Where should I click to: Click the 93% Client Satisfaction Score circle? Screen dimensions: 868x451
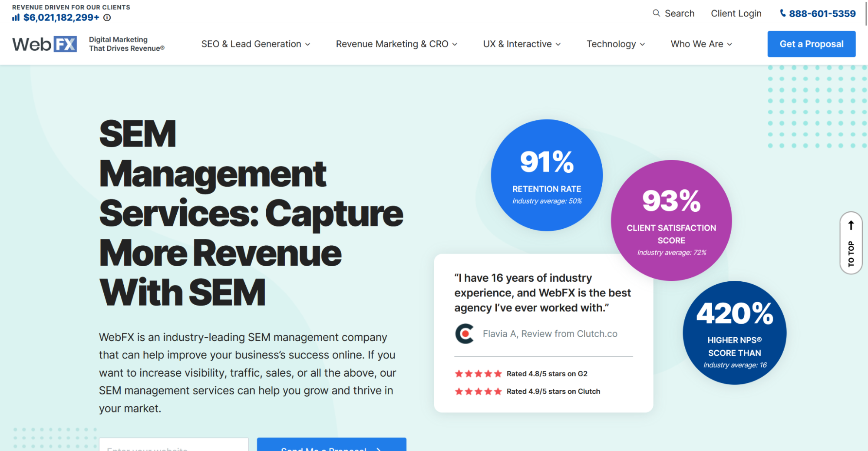(671, 221)
